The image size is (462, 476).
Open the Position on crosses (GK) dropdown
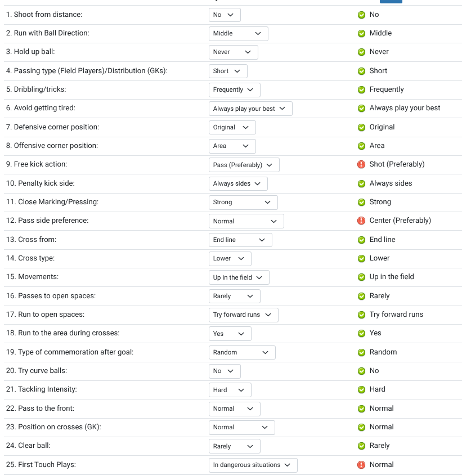point(241,428)
